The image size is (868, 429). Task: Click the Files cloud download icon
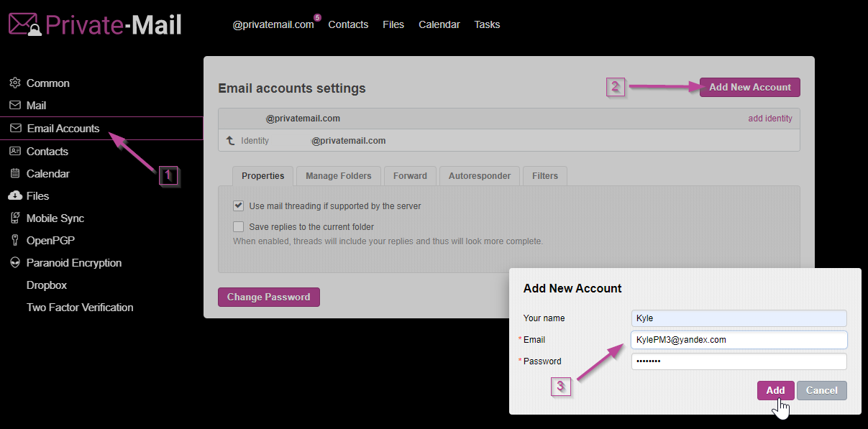coord(15,196)
